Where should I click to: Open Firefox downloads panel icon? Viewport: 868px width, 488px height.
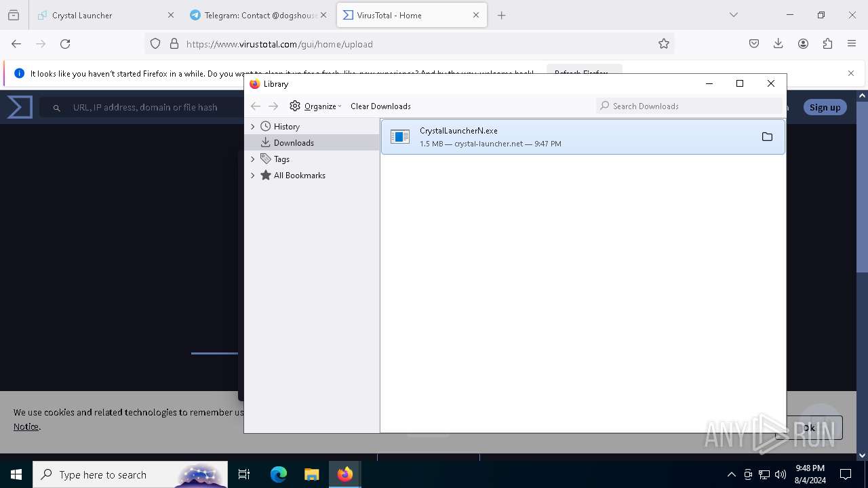[778, 44]
